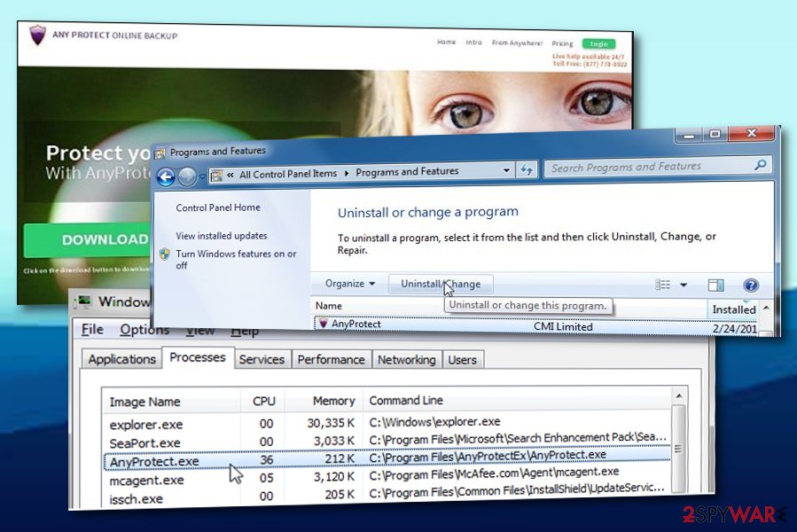This screenshot has height=532, width=797.
Task: Sort processes by CPU column
Action: (262, 402)
